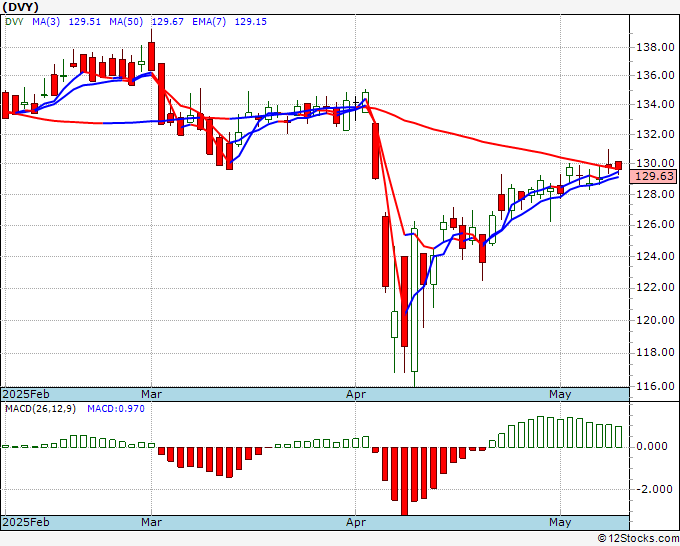Click 2025Feb on the price chart axis
The height and width of the screenshot is (546, 680).
(26, 394)
